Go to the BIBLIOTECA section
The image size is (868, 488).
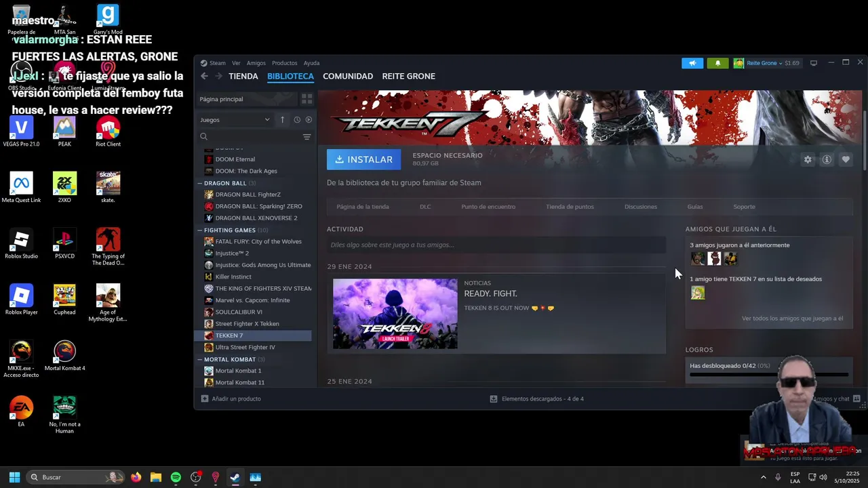(290, 76)
